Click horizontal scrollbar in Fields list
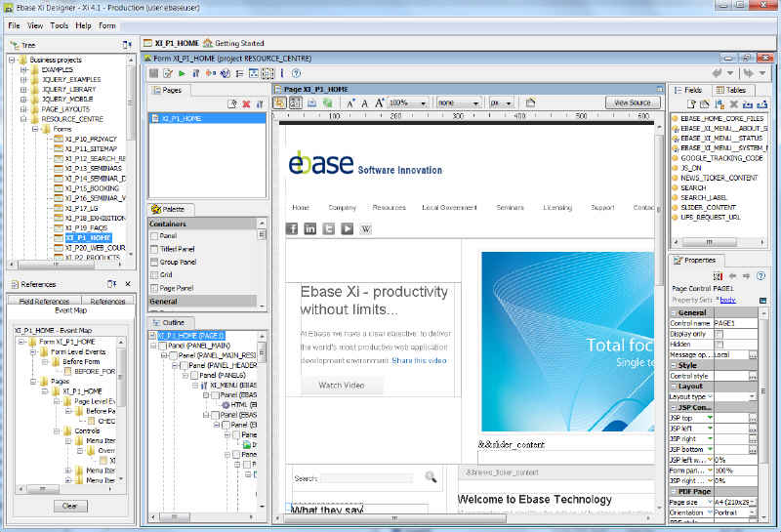The width and height of the screenshot is (781, 532). 709,242
